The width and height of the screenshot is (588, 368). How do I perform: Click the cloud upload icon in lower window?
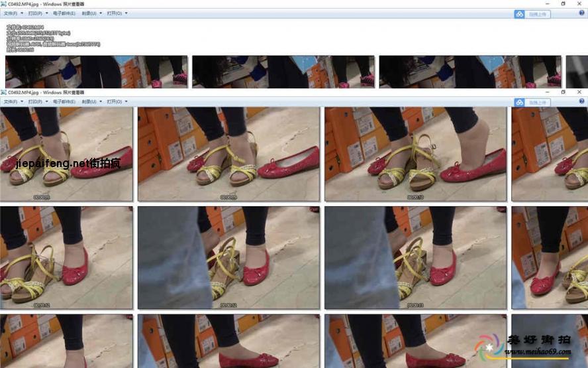click(x=519, y=102)
